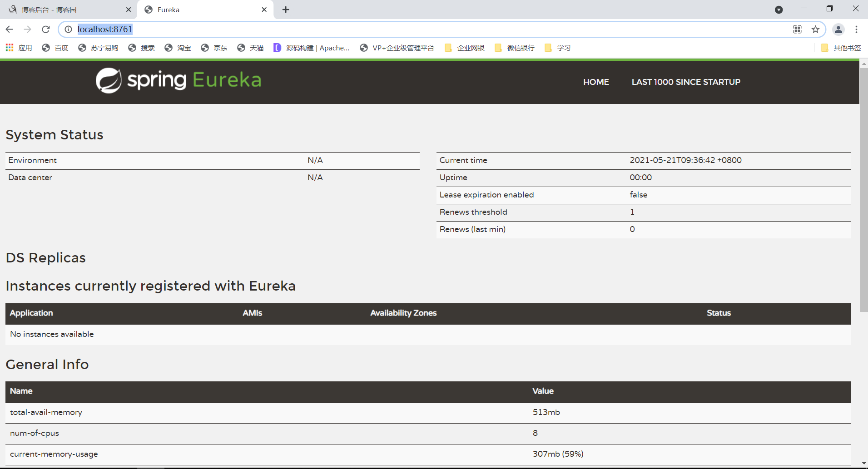Bookmark this page with the star icon
The height and width of the screenshot is (469, 868).
coord(815,30)
